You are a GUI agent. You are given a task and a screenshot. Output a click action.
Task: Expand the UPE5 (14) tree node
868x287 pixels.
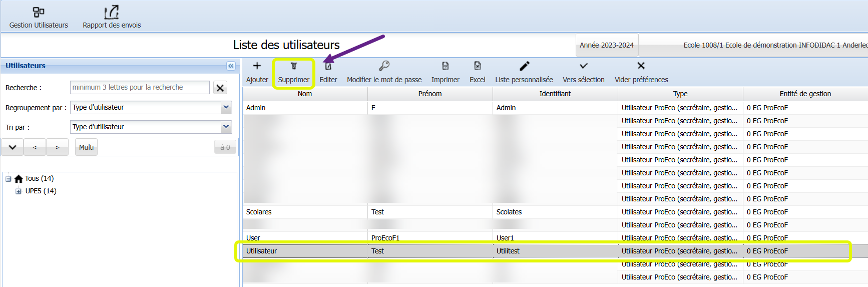click(x=19, y=191)
